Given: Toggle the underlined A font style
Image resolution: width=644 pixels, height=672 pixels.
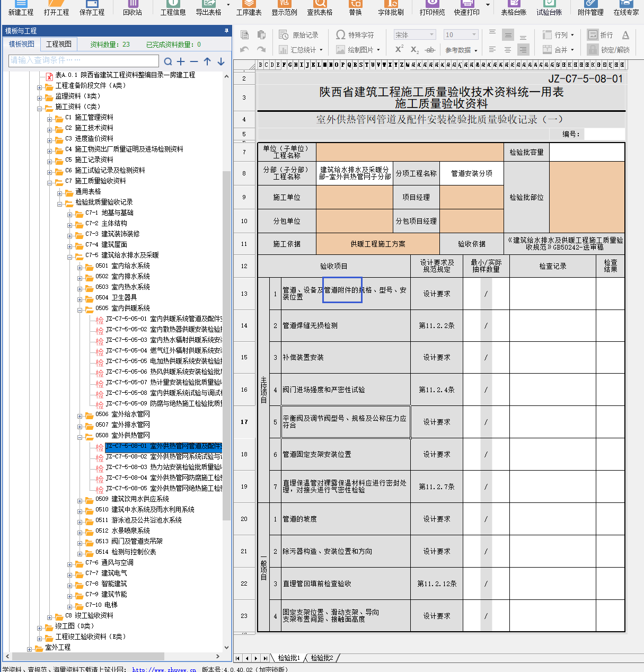Looking at the screenshot, I should 625,35.
